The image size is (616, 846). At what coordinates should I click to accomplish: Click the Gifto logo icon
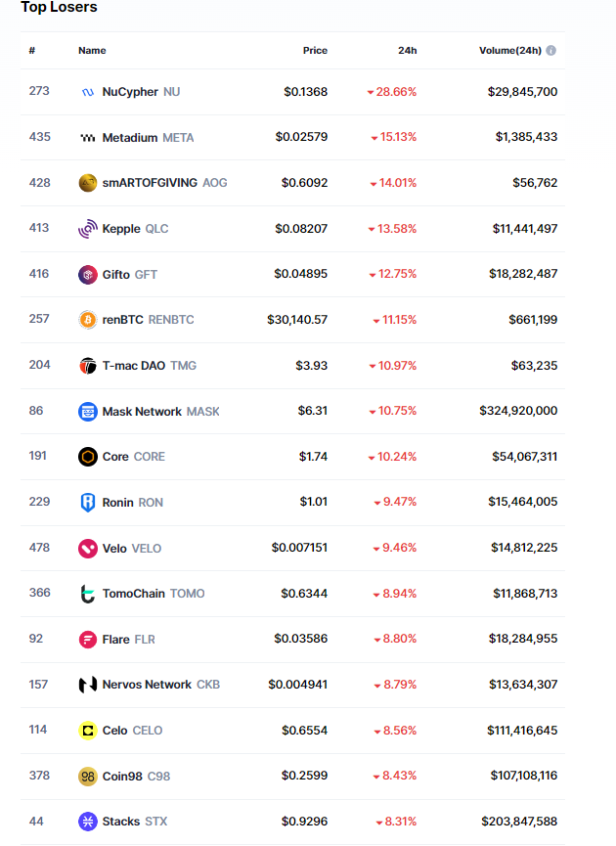click(88, 275)
